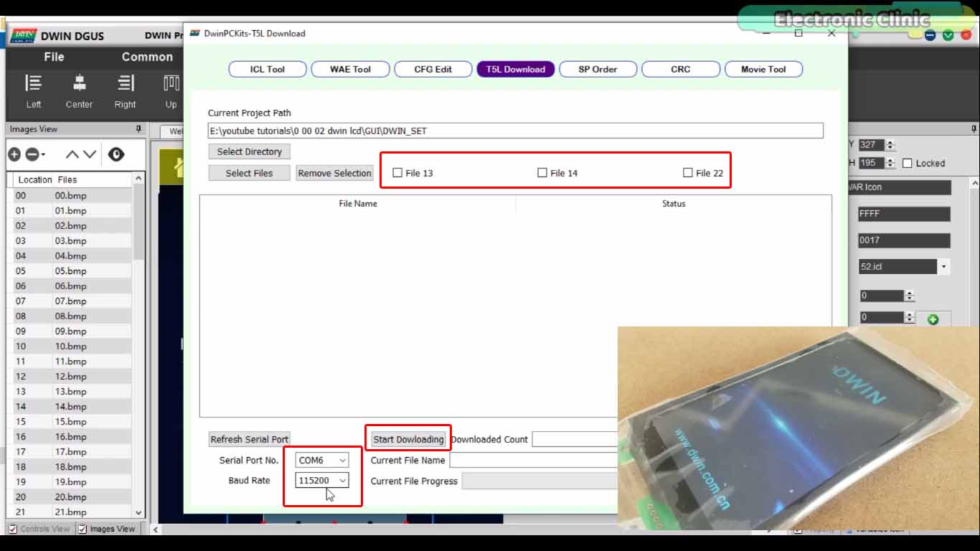Click images list scrollbar up arrow
980x551 pixels.
[138, 178]
